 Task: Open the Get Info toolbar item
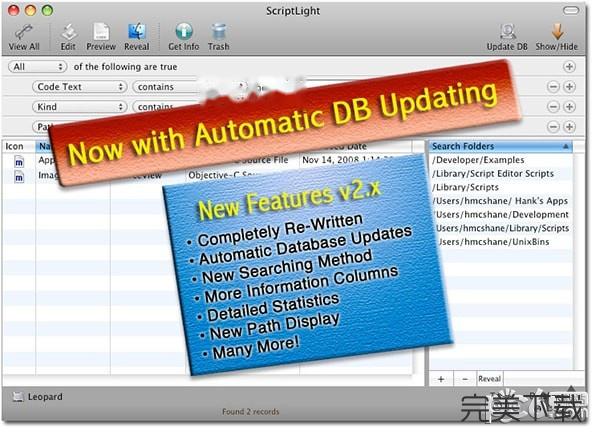click(184, 37)
